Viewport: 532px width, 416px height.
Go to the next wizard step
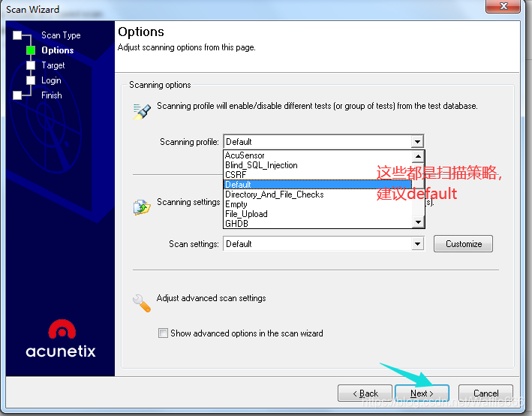[422, 393]
